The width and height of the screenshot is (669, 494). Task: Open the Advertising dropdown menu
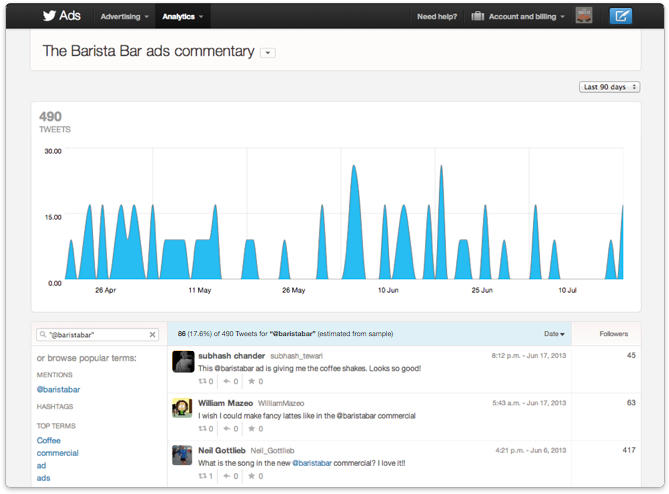(125, 17)
